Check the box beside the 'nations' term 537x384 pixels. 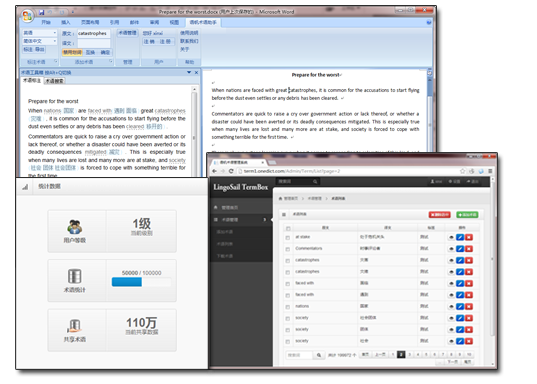coord(288,307)
